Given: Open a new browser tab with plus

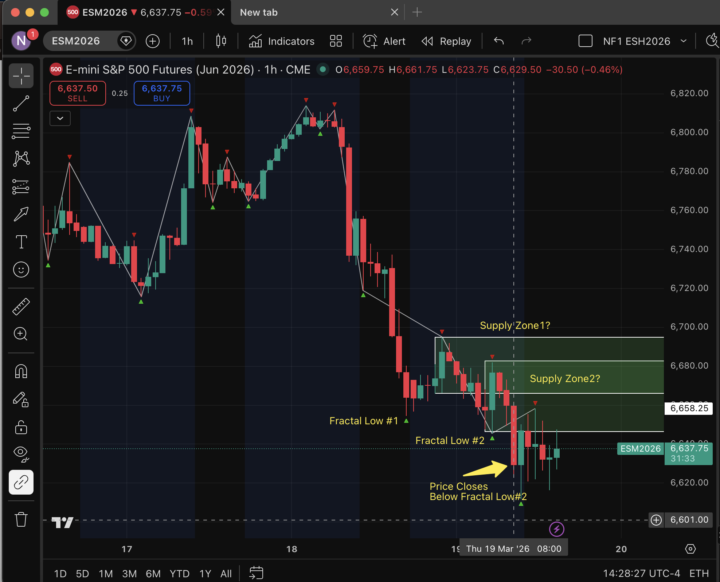Looking at the screenshot, I should pyautogui.click(x=417, y=12).
